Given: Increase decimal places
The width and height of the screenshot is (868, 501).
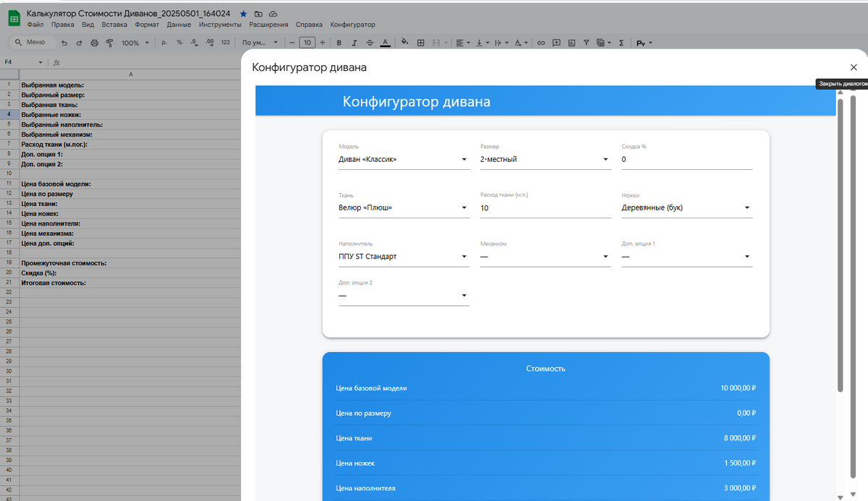Looking at the screenshot, I should [210, 43].
